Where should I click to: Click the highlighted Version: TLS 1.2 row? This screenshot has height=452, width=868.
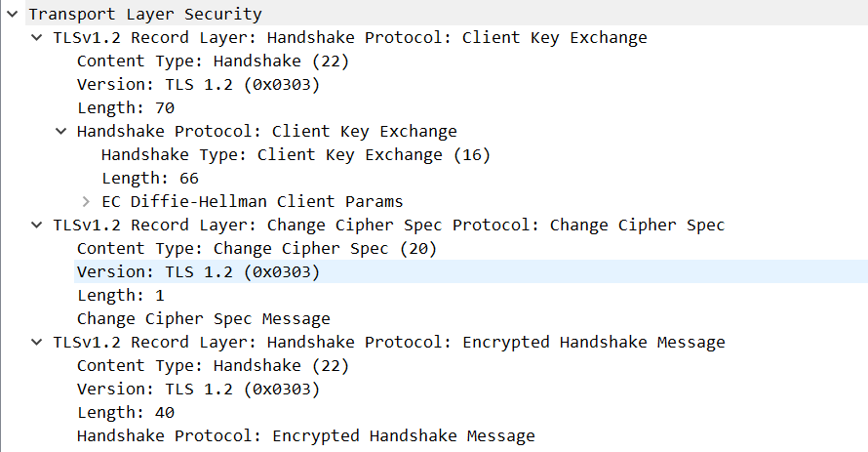point(198,272)
